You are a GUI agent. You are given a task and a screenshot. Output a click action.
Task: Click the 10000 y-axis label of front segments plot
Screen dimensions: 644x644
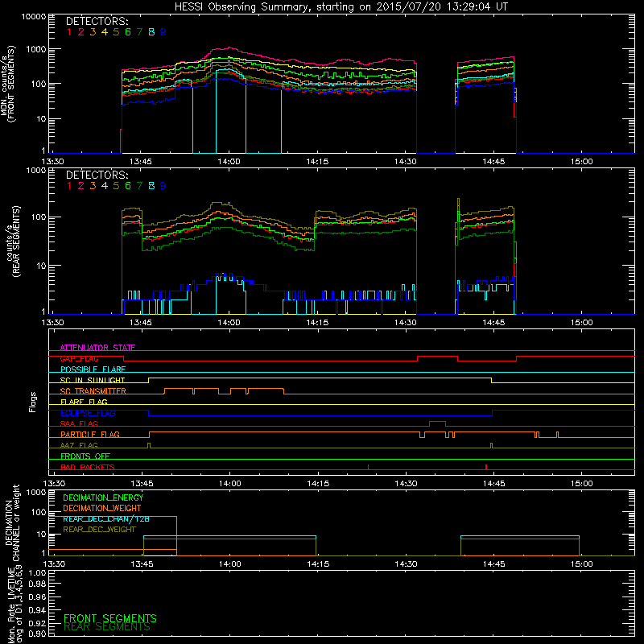34,17
